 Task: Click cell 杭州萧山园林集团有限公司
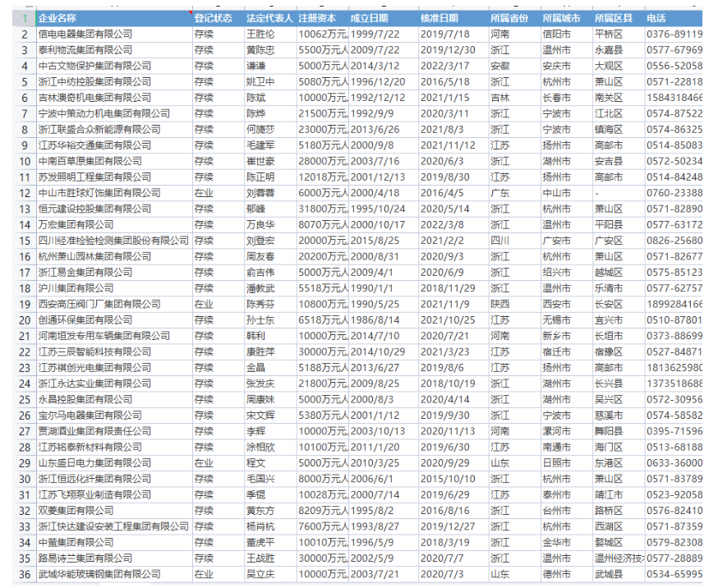point(114,257)
